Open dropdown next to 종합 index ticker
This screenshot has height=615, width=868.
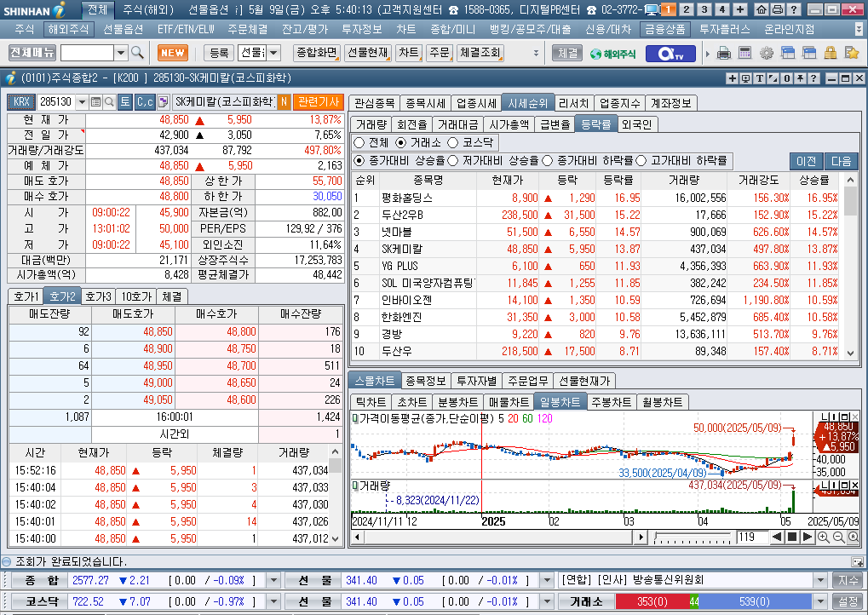click(273, 581)
